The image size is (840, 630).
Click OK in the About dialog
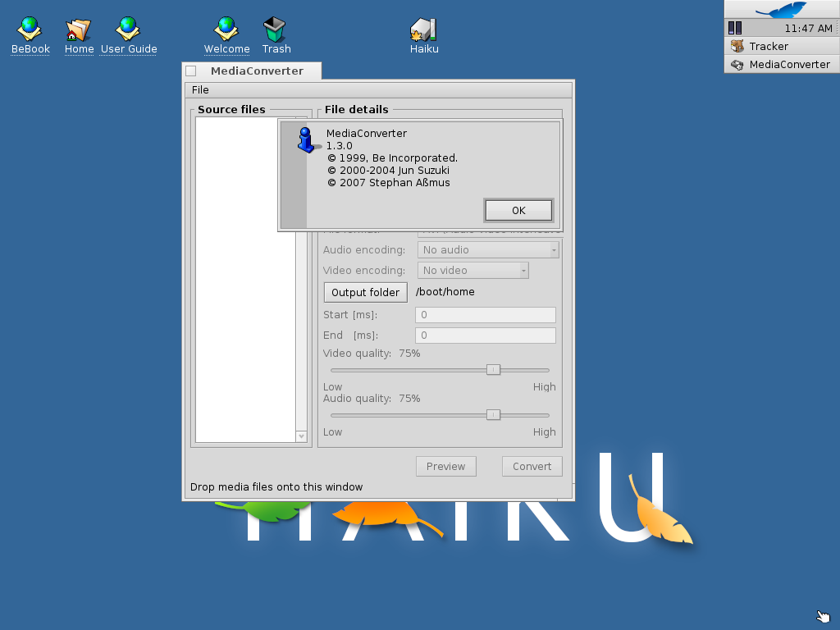coord(518,211)
